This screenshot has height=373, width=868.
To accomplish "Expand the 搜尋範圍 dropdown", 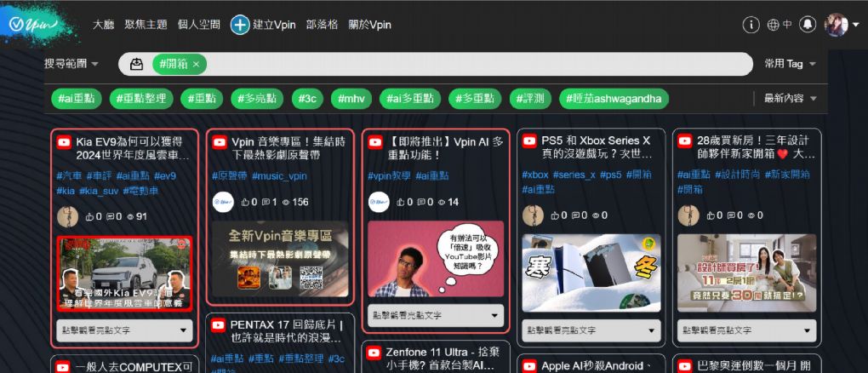I will point(71,64).
